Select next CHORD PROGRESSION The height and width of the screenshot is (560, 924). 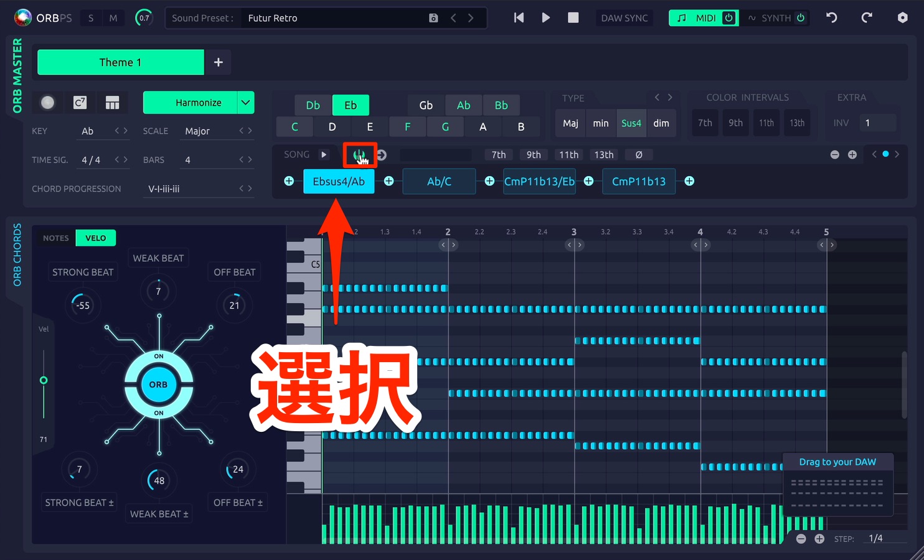pos(250,189)
